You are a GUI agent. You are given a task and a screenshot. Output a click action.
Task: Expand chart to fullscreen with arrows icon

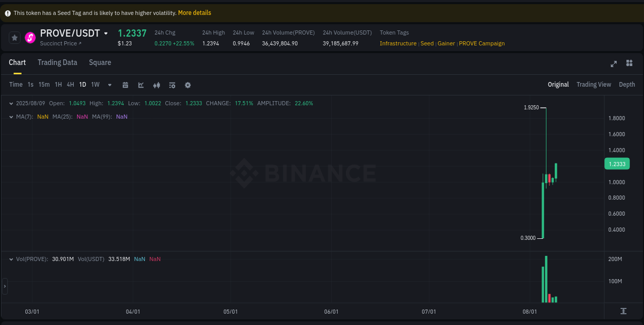(613, 63)
